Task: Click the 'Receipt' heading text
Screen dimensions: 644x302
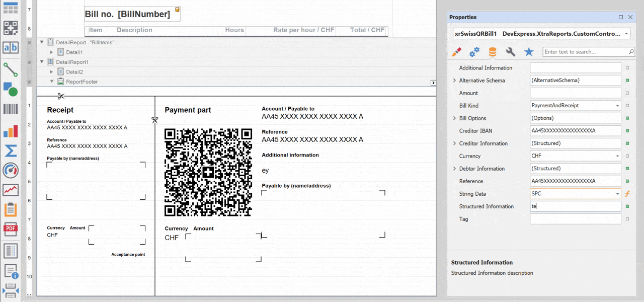Action: 60,110
